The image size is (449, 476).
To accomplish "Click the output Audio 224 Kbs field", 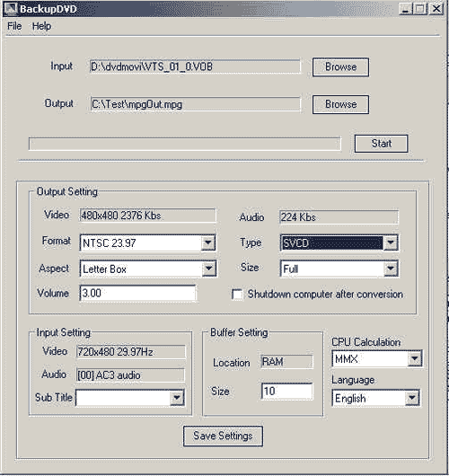I will tap(339, 217).
